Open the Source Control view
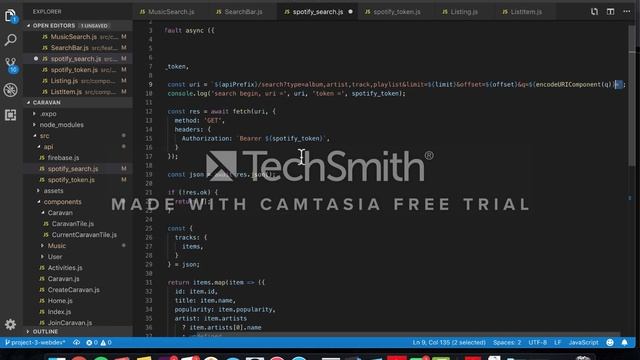This screenshot has width=640, height=360. coord(11,65)
